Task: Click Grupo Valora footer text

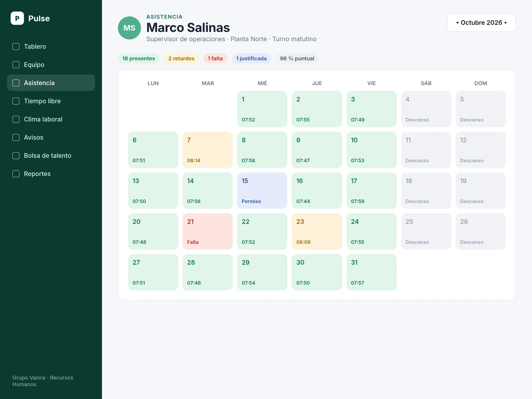Action: pyautogui.click(x=43, y=381)
